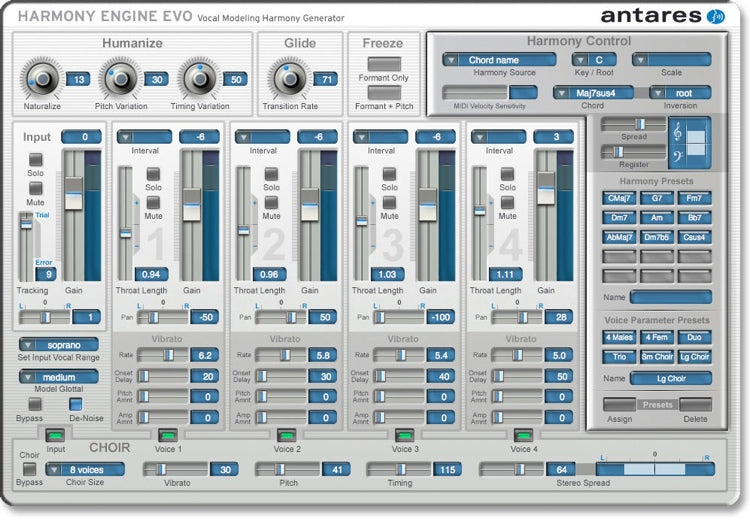Click the Transition Rate glide knob
750x522 pixels.
coord(288,78)
